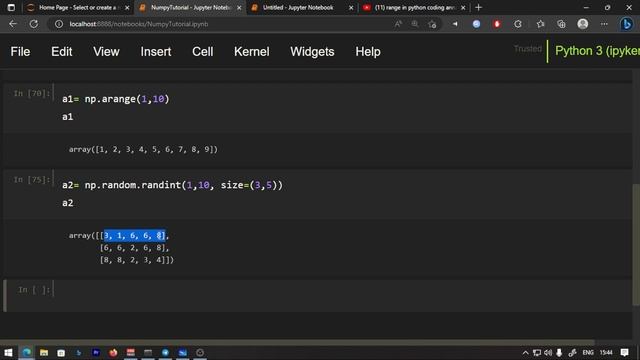Add this page to favorites
Screen dimensions: 640x360
coord(432,24)
